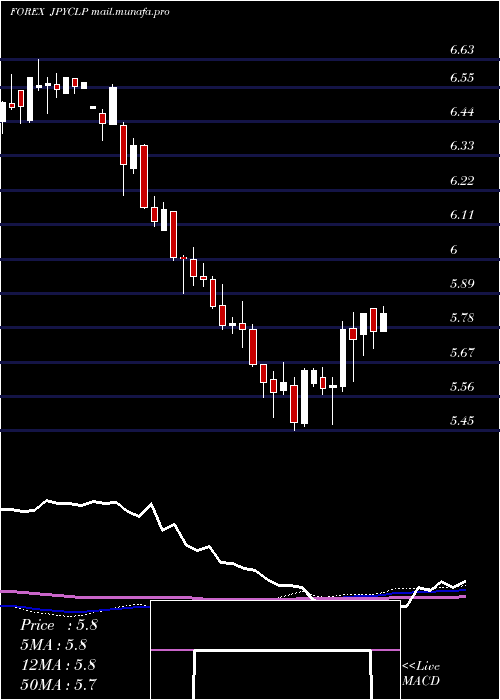Click the 5.45 price axis label

[461, 421]
